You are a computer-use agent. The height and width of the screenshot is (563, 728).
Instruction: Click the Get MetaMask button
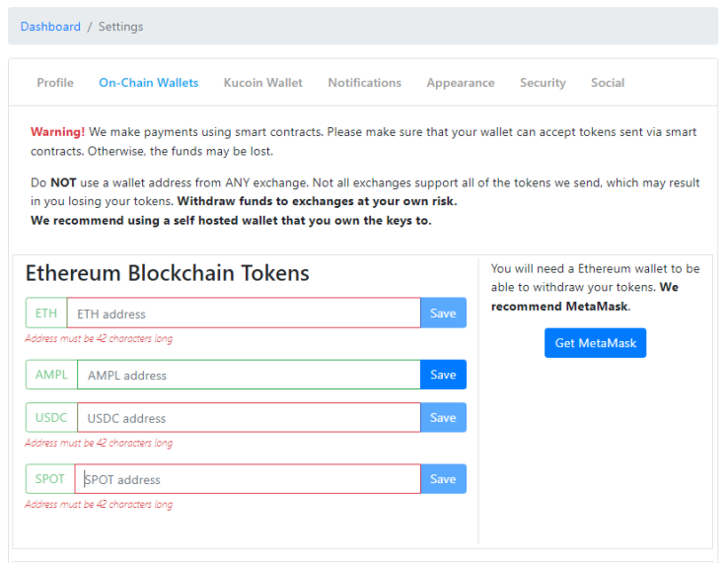[595, 342]
